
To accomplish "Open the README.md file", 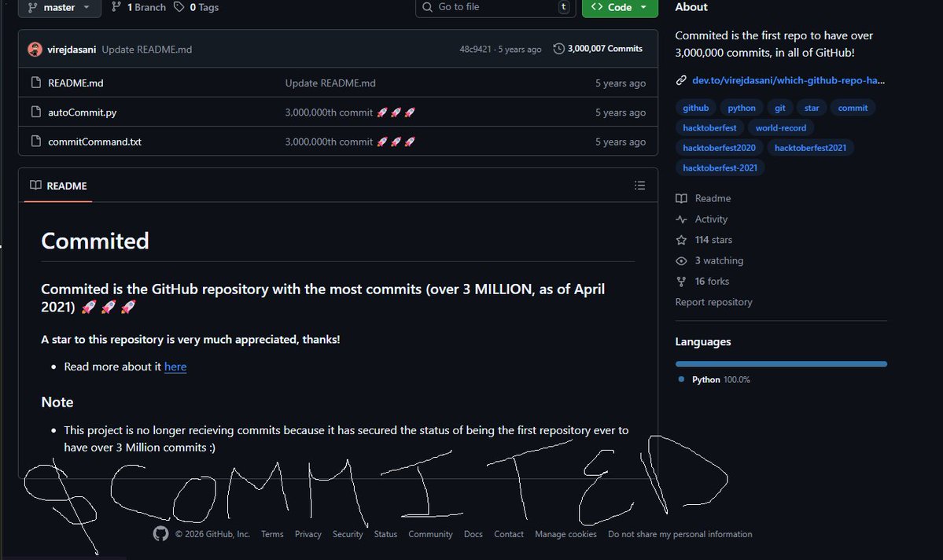I will 76,83.
